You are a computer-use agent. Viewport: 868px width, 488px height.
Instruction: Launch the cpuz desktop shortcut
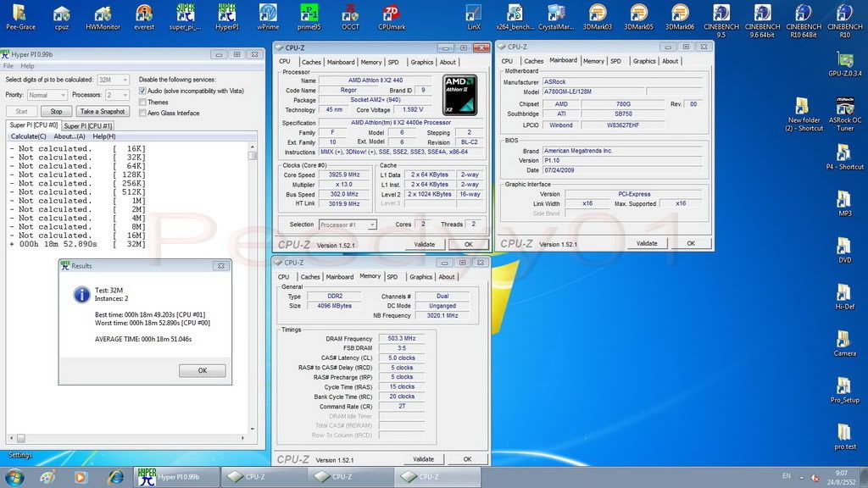click(x=61, y=17)
